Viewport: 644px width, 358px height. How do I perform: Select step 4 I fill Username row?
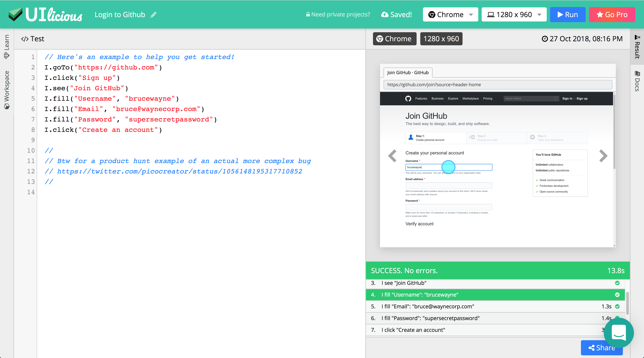[495, 294]
